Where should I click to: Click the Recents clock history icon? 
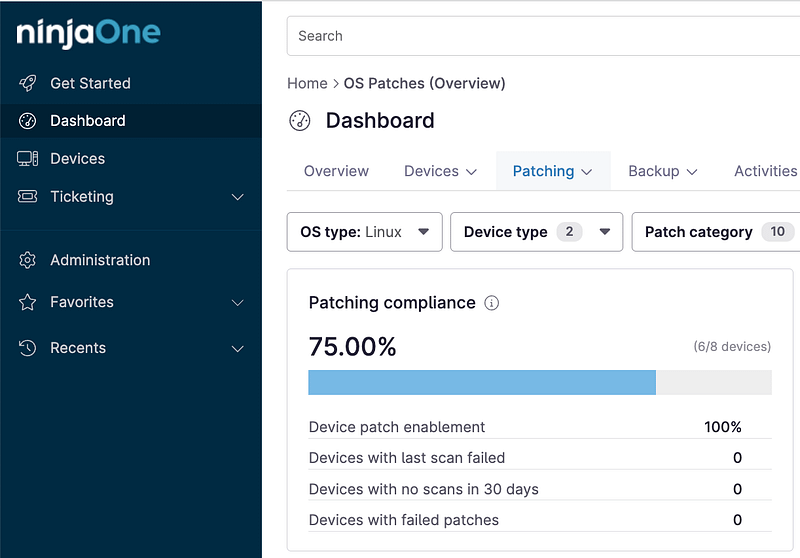tap(28, 348)
